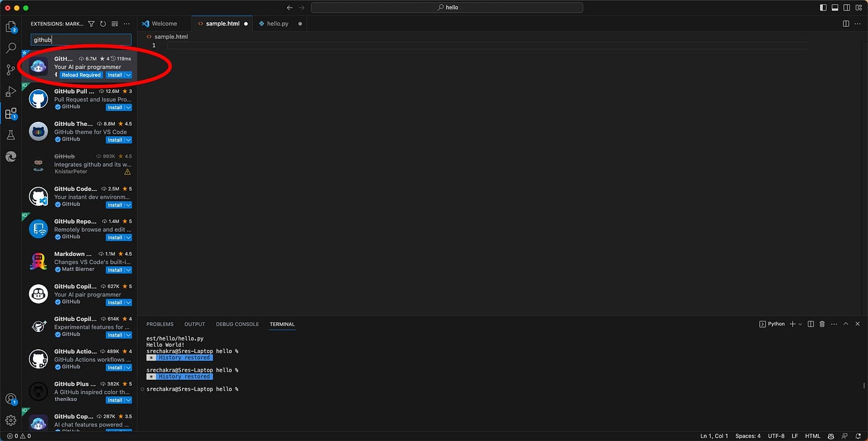Open Install dropdown for Markdown extension
Viewport: 868px width, 441px height.
(128, 270)
